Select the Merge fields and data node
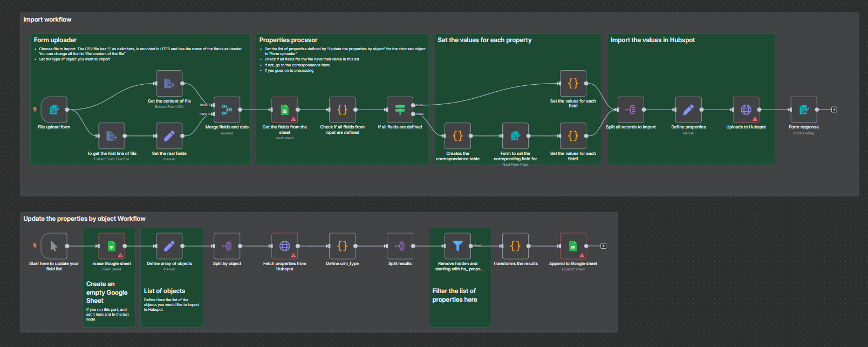 (227, 110)
